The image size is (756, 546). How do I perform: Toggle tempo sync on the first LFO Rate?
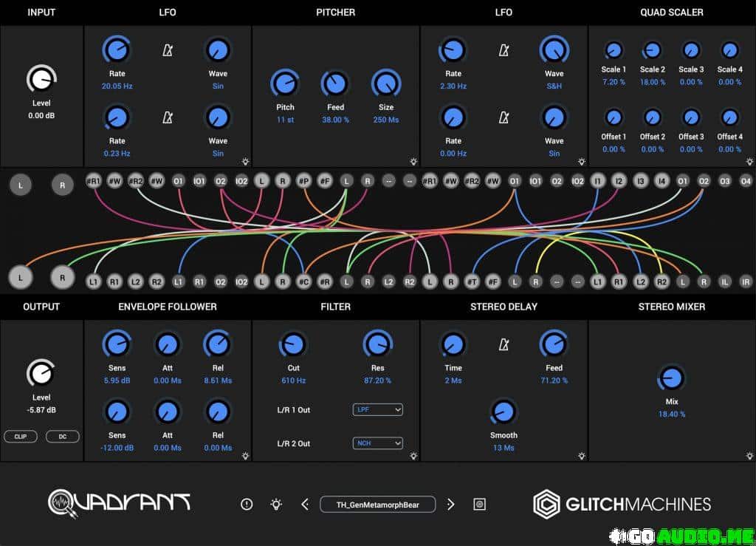click(x=168, y=50)
